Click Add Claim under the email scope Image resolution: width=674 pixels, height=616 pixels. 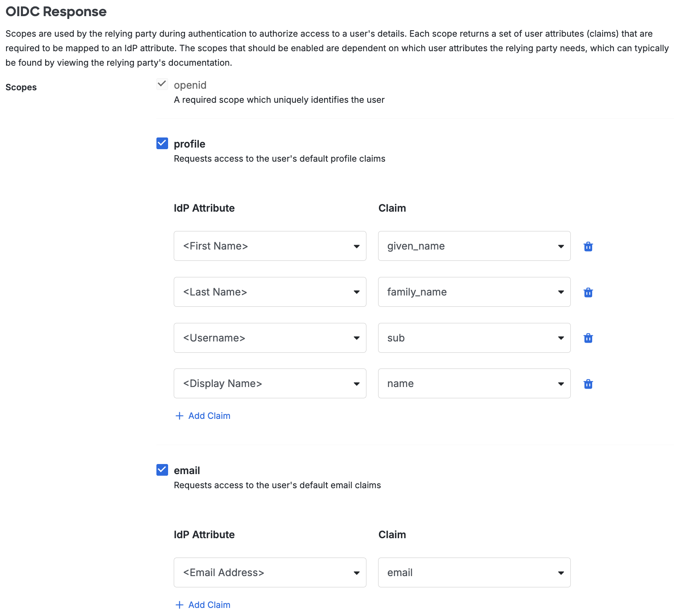(x=209, y=605)
